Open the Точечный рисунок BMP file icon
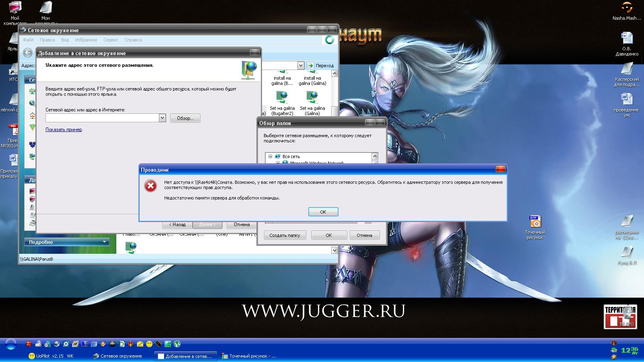644x362 pixels. (535, 227)
